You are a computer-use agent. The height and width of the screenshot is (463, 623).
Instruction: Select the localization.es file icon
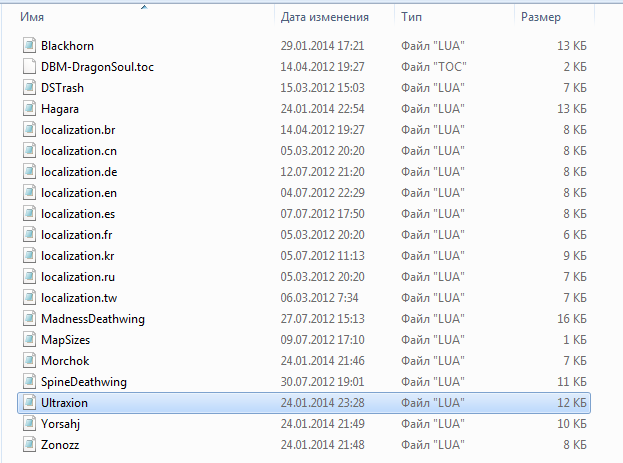(x=29, y=213)
